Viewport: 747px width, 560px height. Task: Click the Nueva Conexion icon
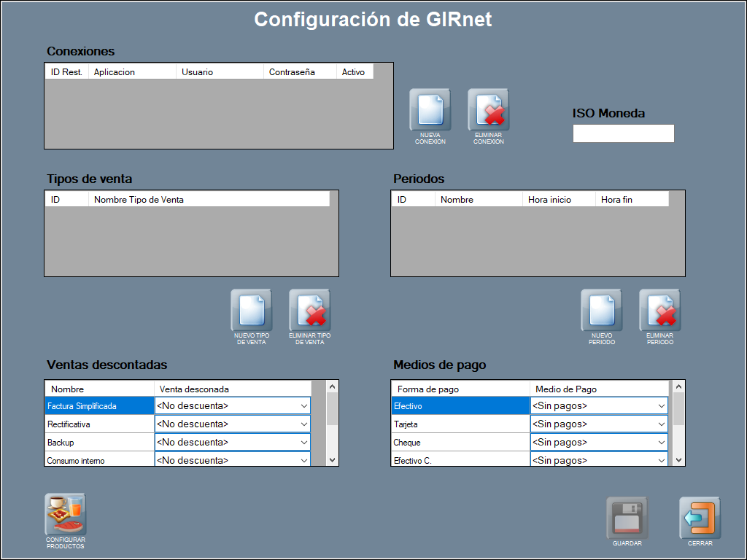(x=430, y=110)
